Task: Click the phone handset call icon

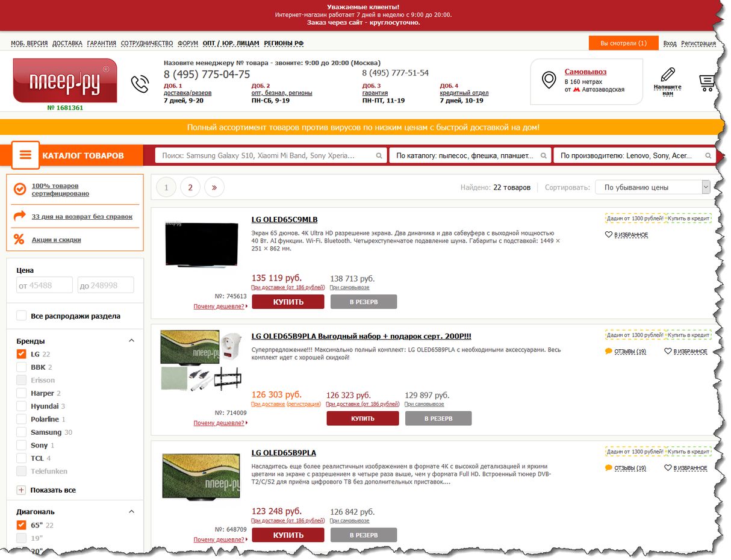Action: [x=140, y=84]
